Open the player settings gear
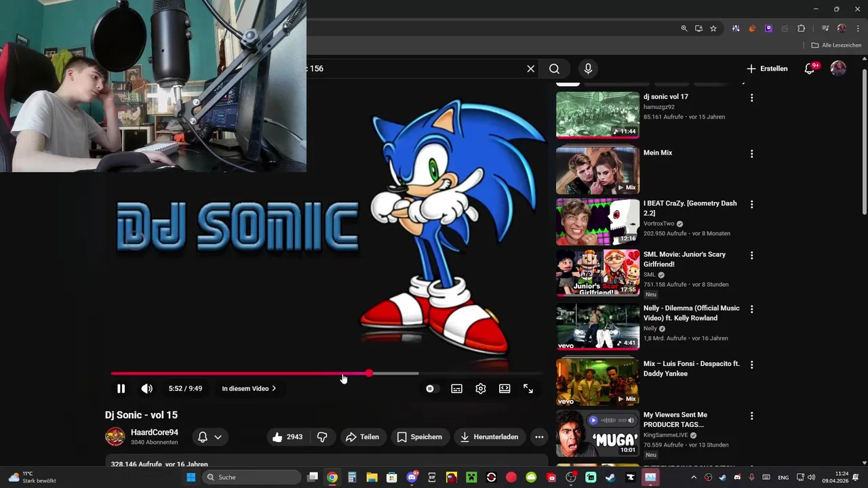 coord(481,388)
